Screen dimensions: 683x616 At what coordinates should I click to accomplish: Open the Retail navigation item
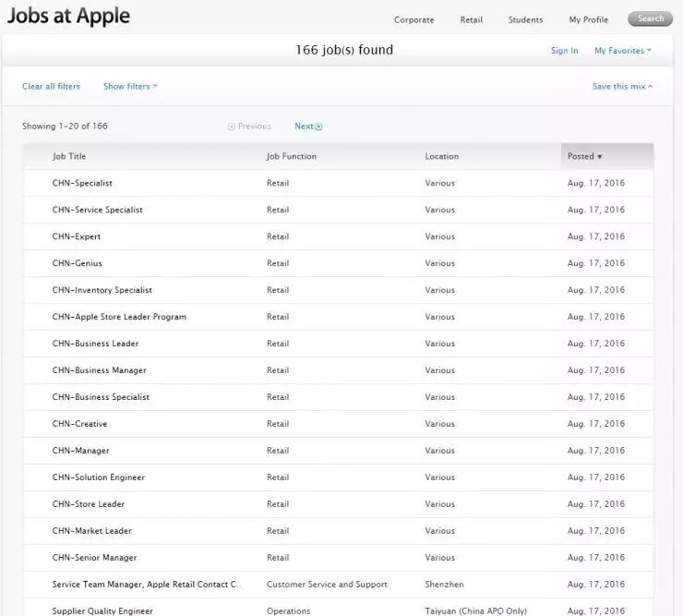point(471,19)
